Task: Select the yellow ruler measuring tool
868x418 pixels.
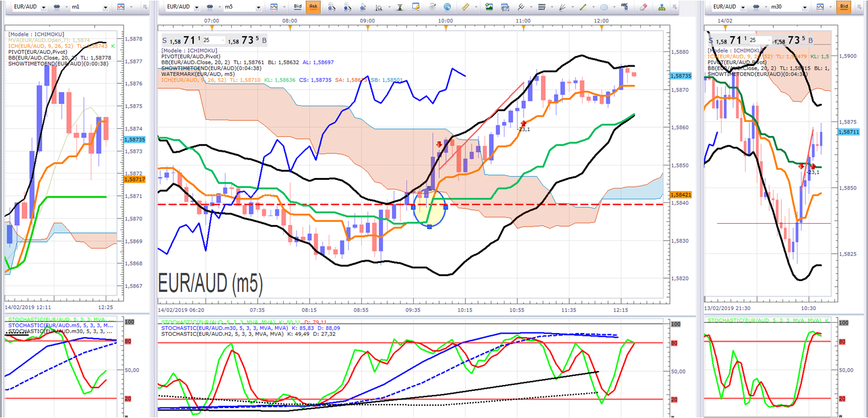Action: tap(466, 7)
